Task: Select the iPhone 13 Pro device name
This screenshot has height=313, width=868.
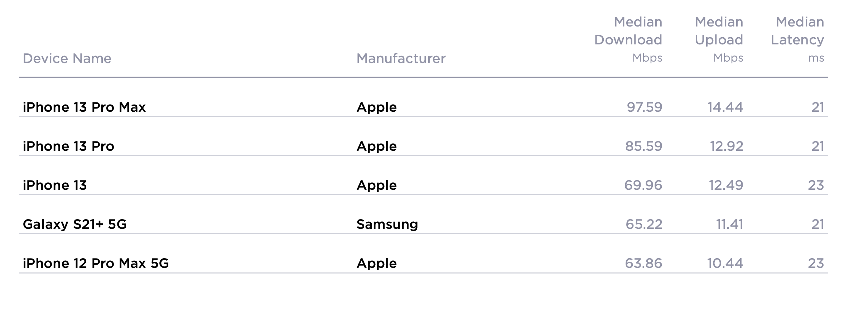Action: (68, 146)
